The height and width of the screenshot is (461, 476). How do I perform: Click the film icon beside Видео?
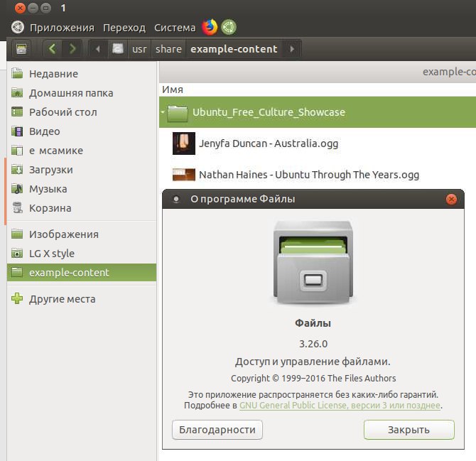17,131
